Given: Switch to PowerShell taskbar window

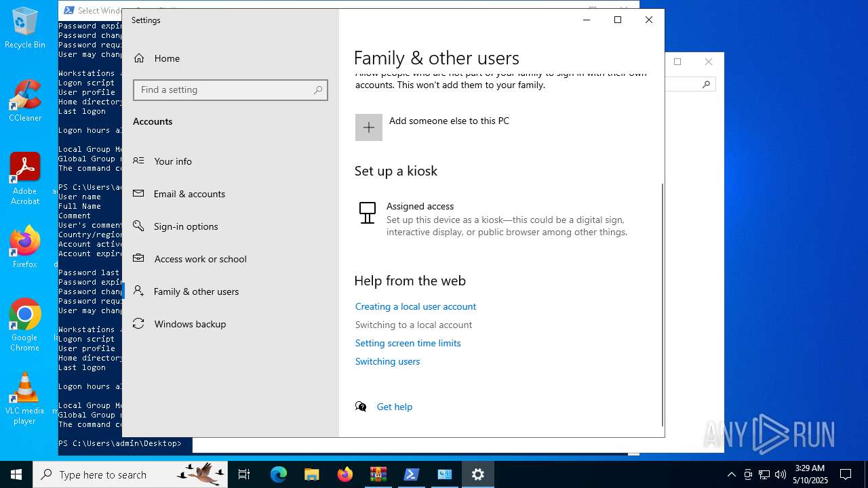Looking at the screenshot, I should 412,474.
